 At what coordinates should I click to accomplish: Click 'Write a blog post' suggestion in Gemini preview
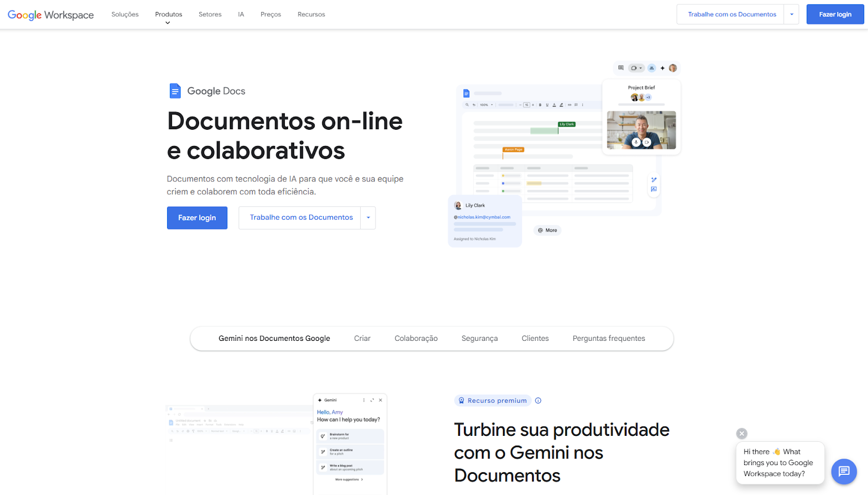(x=350, y=467)
